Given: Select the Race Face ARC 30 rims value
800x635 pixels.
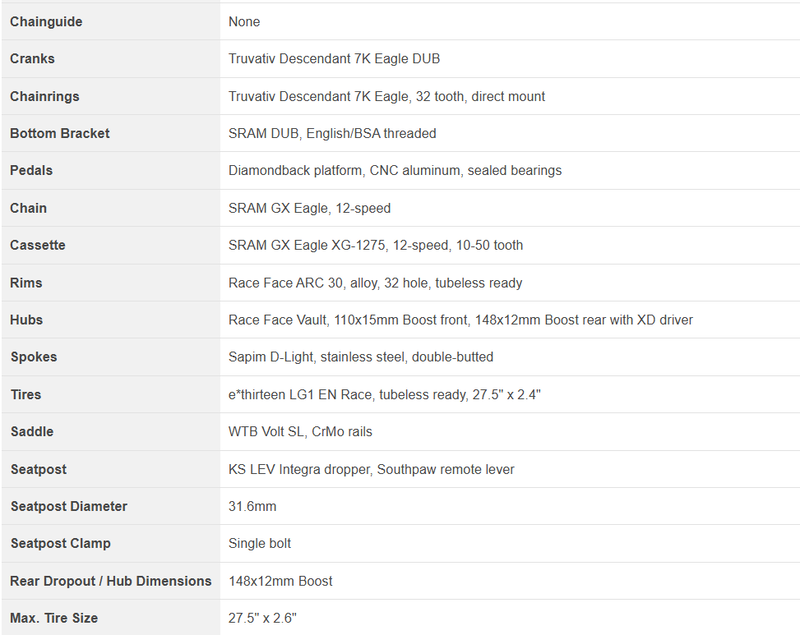Looking at the screenshot, I should [x=375, y=283].
